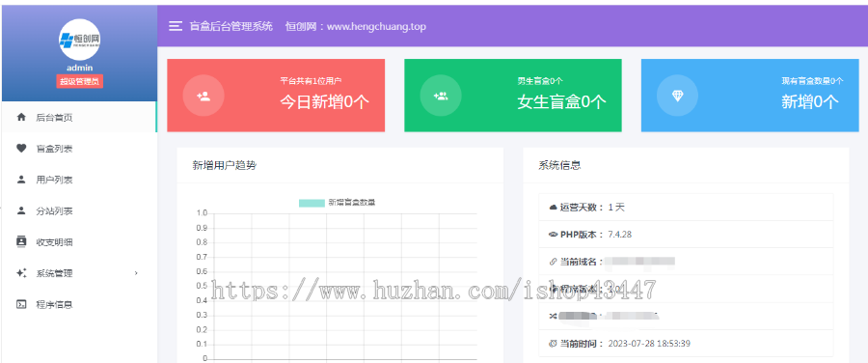Click the eye icon beside PHP版本
Image resolution: width=868 pixels, height=363 pixels.
[553, 235]
